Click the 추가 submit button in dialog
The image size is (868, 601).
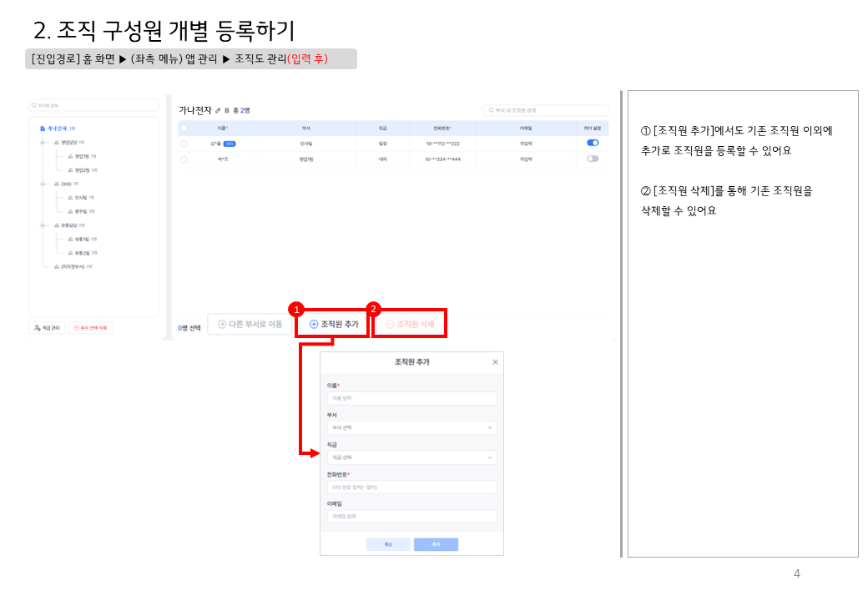[x=436, y=544]
